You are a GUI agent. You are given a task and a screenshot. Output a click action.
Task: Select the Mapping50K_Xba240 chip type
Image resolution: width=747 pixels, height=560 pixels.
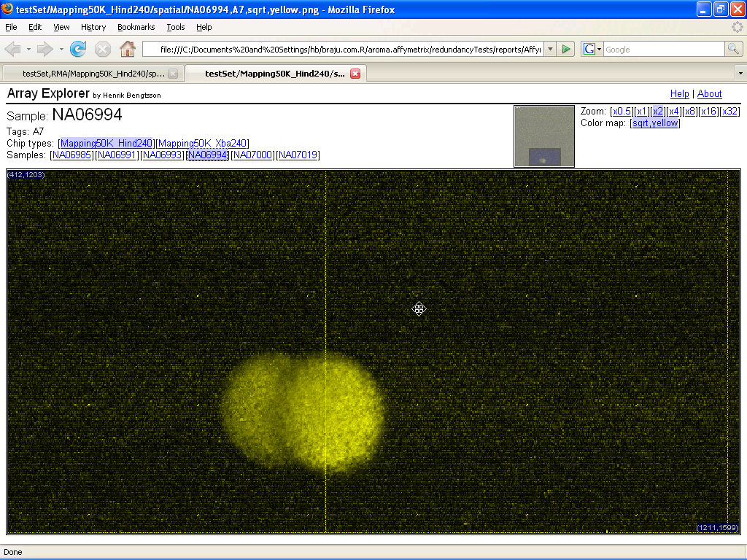click(x=202, y=144)
